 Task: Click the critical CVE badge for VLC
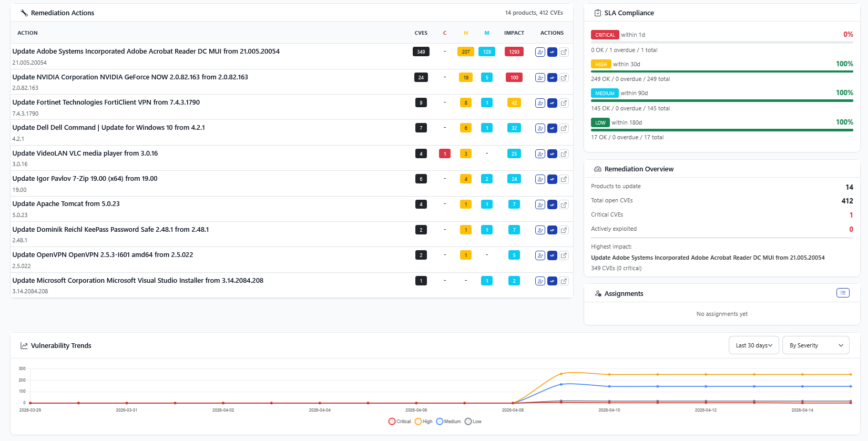[x=445, y=154]
